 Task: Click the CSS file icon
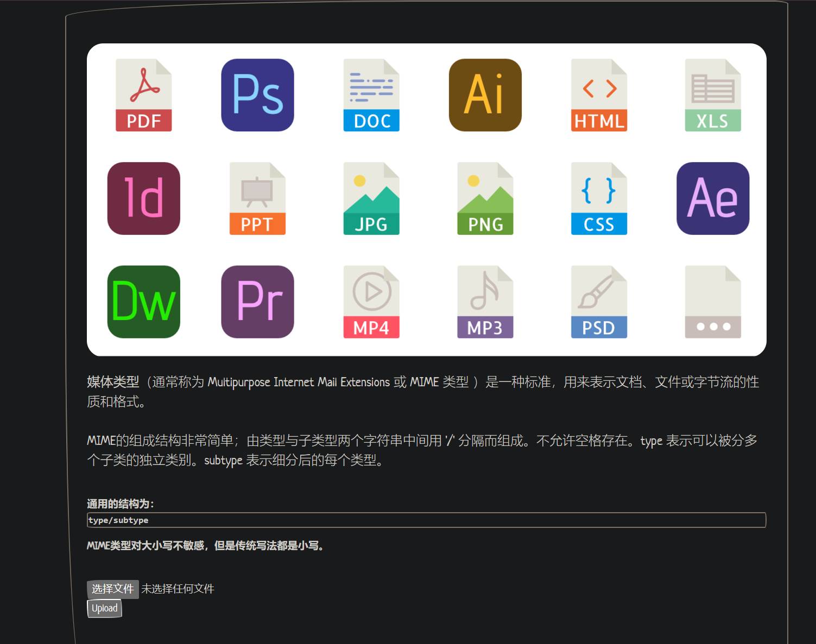(x=599, y=199)
